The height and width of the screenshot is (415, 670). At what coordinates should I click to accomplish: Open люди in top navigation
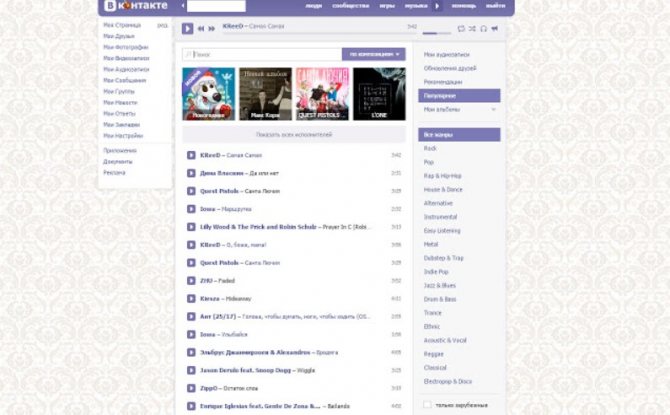tap(314, 6)
